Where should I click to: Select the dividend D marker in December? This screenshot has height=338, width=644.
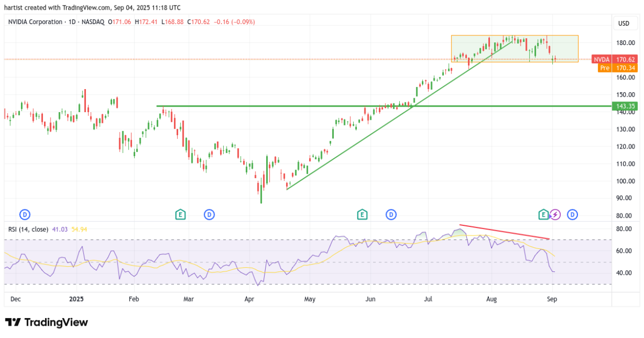[x=24, y=214]
